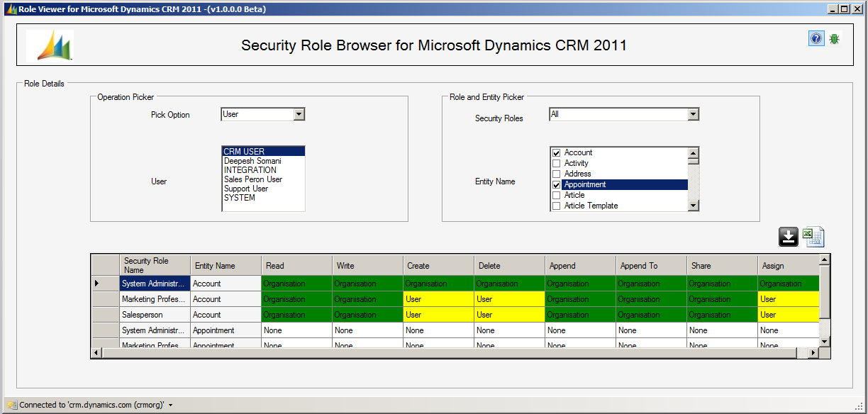Image resolution: width=868 pixels, height=414 pixels.
Task: Click the Dynamics CRM logo image
Action: pyautogui.click(x=50, y=46)
